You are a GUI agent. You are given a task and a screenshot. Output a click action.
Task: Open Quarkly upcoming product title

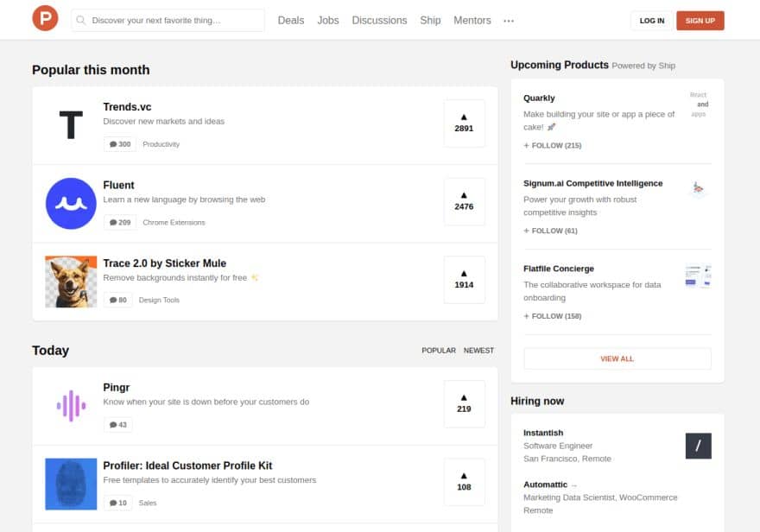pyautogui.click(x=539, y=98)
